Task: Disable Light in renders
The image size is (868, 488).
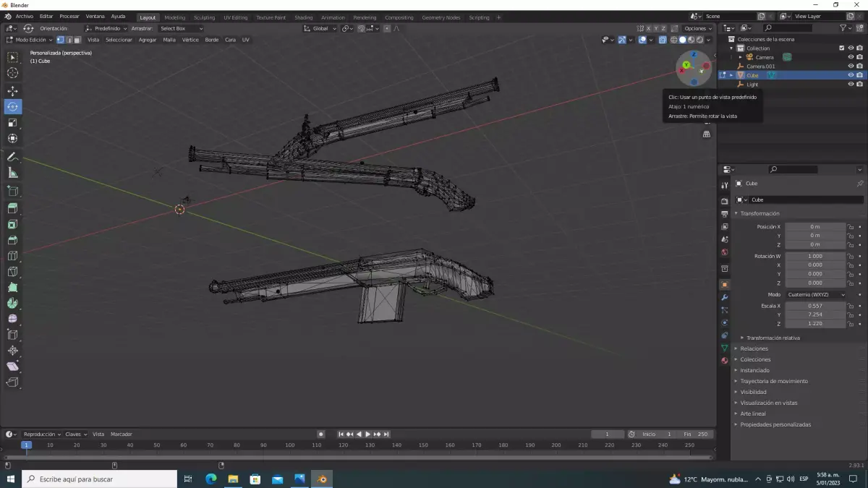Action: (x=859, y=84)
